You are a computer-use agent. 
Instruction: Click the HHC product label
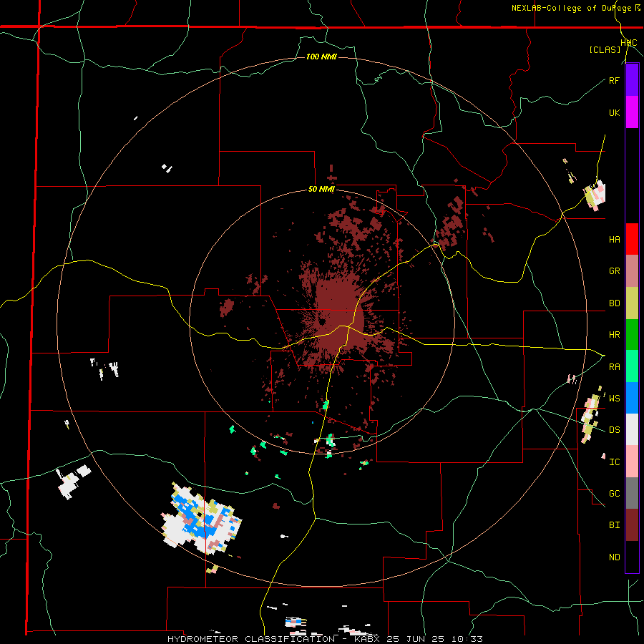tap(629, 43)
